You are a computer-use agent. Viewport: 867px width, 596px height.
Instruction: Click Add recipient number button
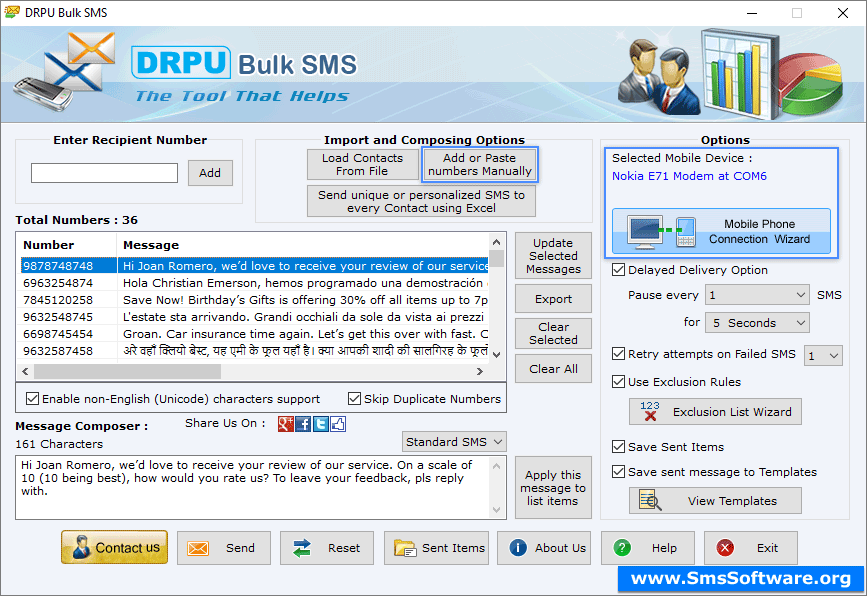click(x=210, y=173)
